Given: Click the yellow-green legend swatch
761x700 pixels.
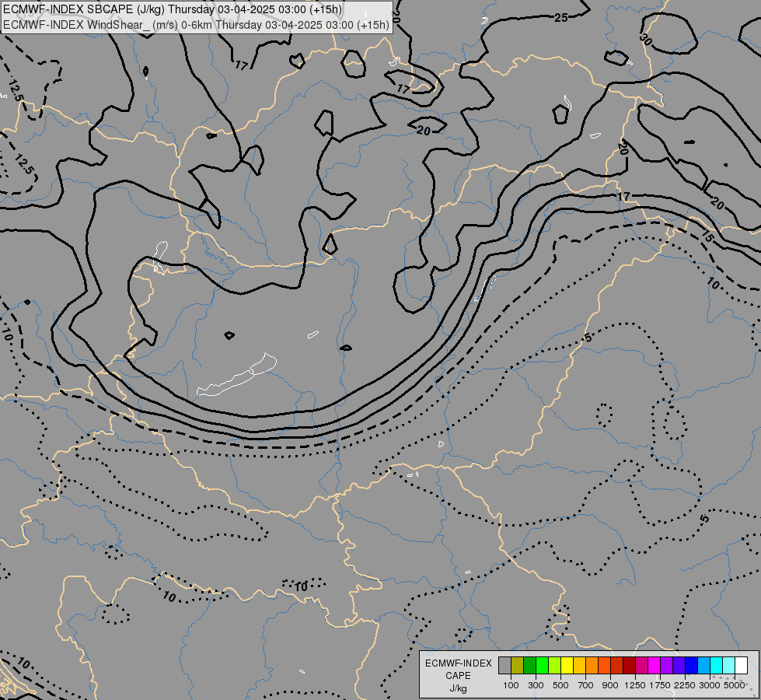Looking at the screenshot, I should 555,666.
